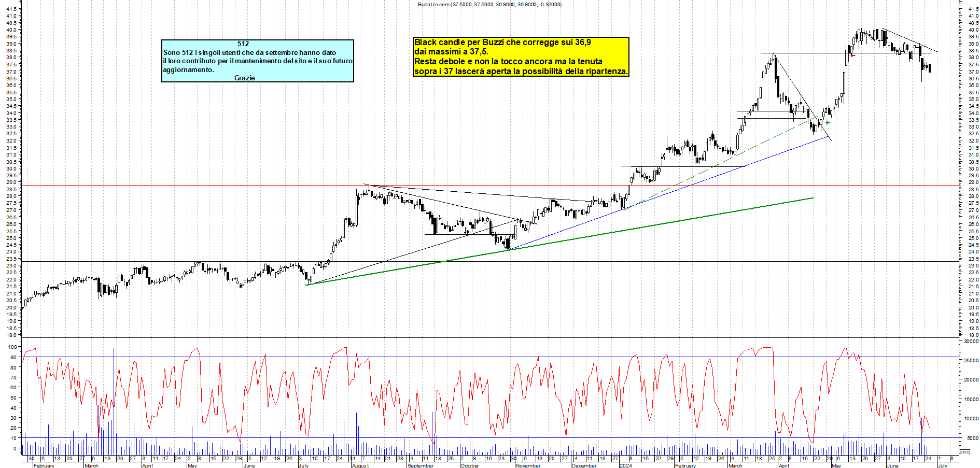Click the 'July' label at timeline end
The height and width of the screenshot is (468, 980).
[942, 465]
